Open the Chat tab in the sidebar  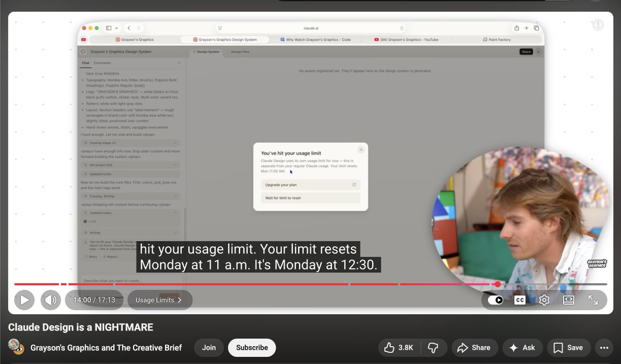coord(85,63)
